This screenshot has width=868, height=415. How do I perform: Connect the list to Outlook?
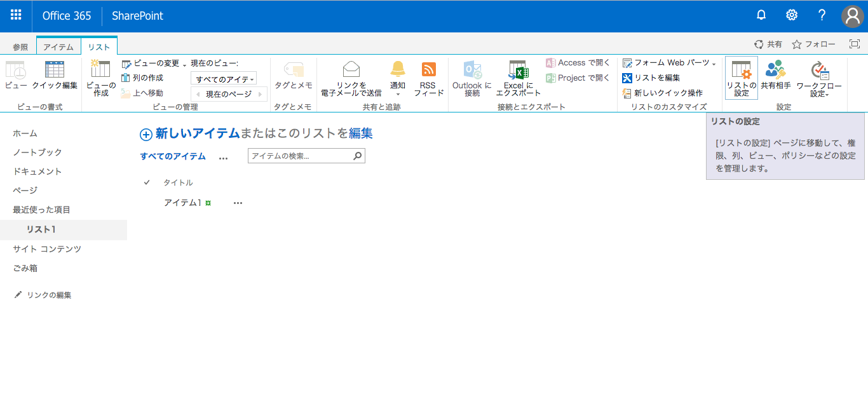470,76
